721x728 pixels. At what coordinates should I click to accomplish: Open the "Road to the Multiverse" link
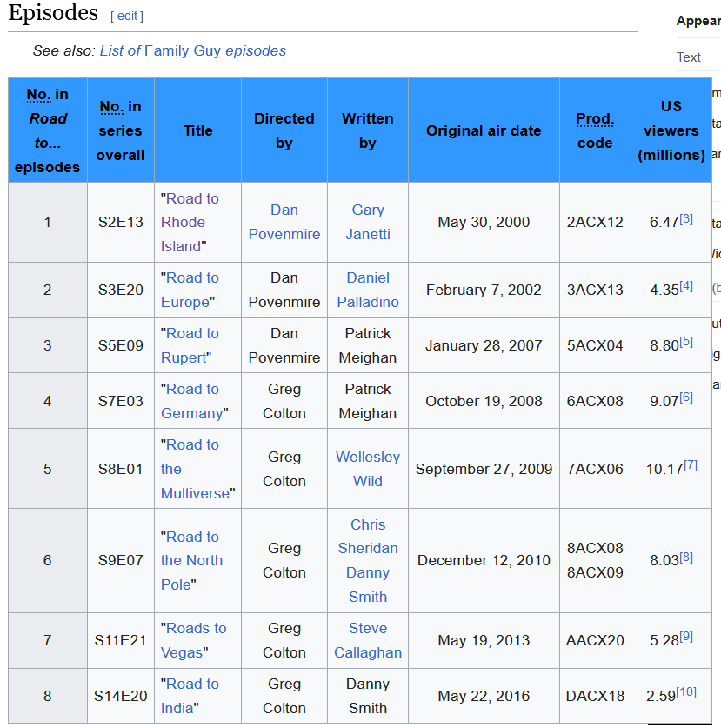pos(195,469)
